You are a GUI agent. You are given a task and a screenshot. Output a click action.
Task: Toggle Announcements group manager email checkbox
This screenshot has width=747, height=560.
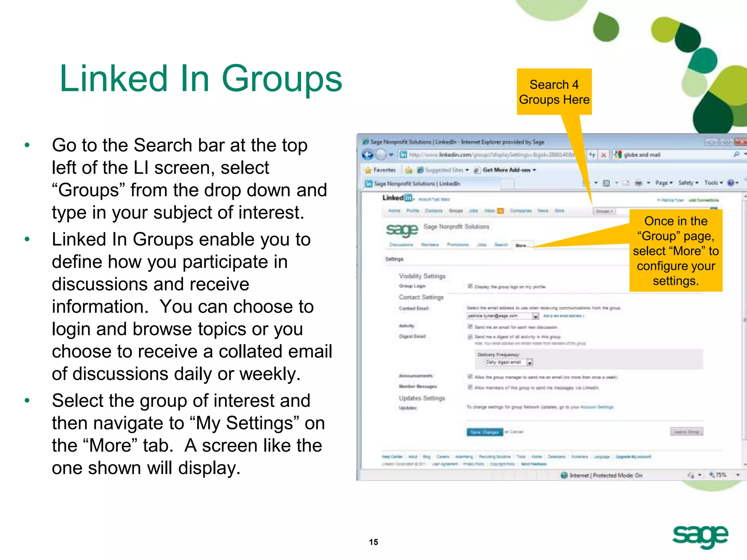470,377
